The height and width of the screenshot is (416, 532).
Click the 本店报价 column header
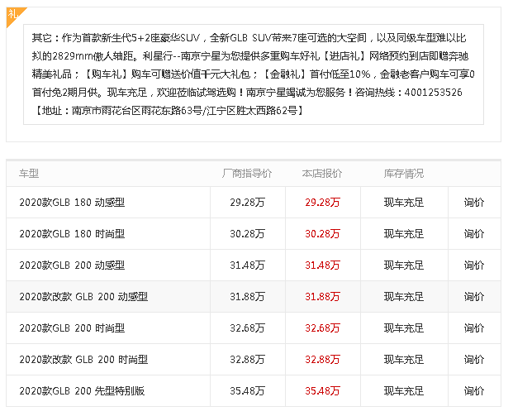pos(322,174)
